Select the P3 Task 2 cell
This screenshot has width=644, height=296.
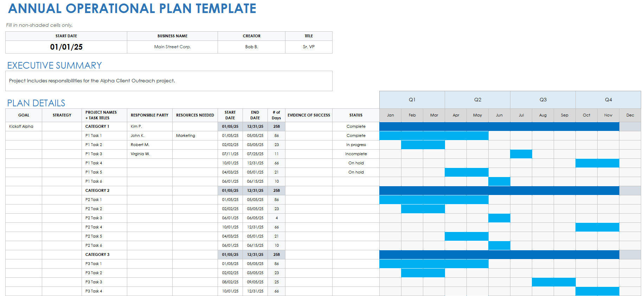click(104, 273)
